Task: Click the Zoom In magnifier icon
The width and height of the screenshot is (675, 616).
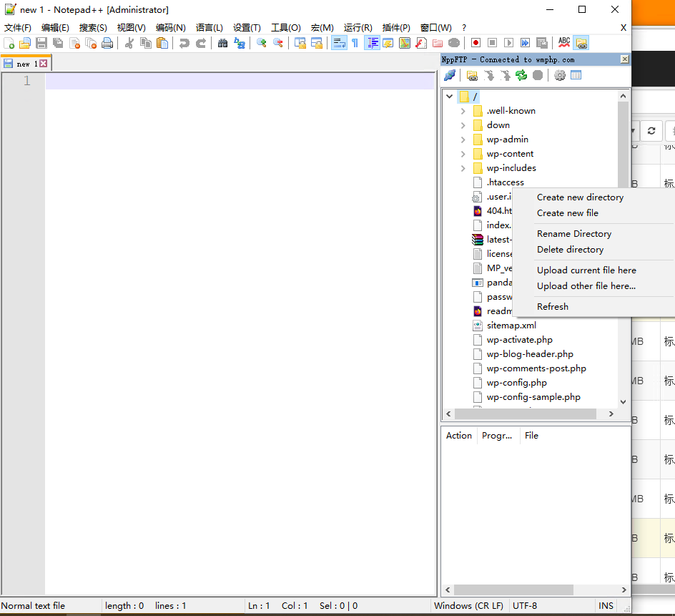Action: pos(261,43)
